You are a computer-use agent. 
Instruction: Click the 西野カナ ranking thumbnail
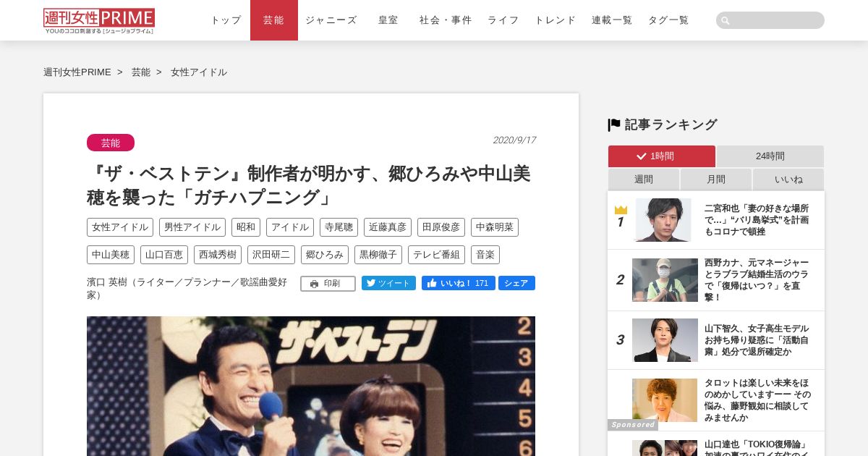point(665,280)
